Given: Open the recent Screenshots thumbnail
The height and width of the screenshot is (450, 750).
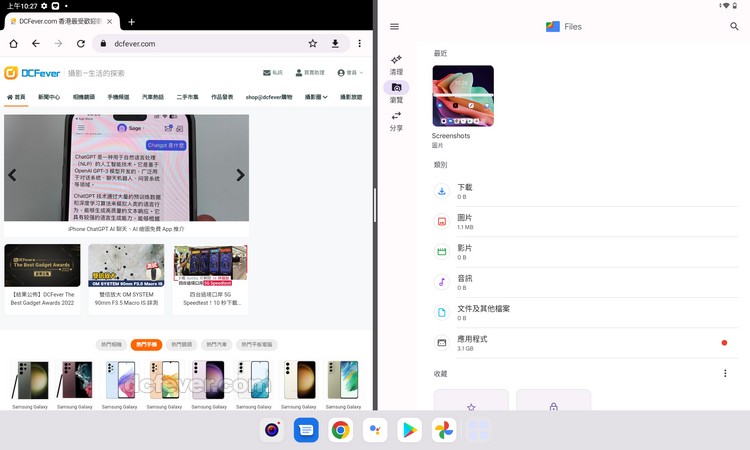Looking at the screenshot, I should (x=463, y=96).
